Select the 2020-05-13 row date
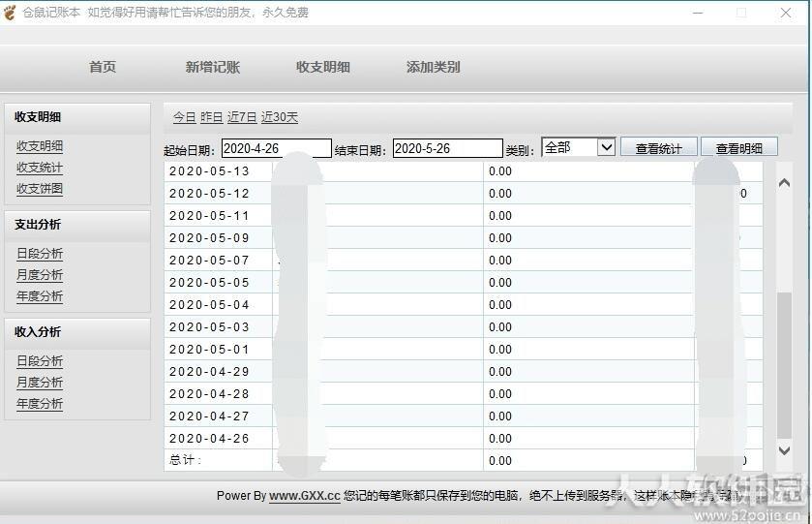The image size is (812, 524). (209, 171)
